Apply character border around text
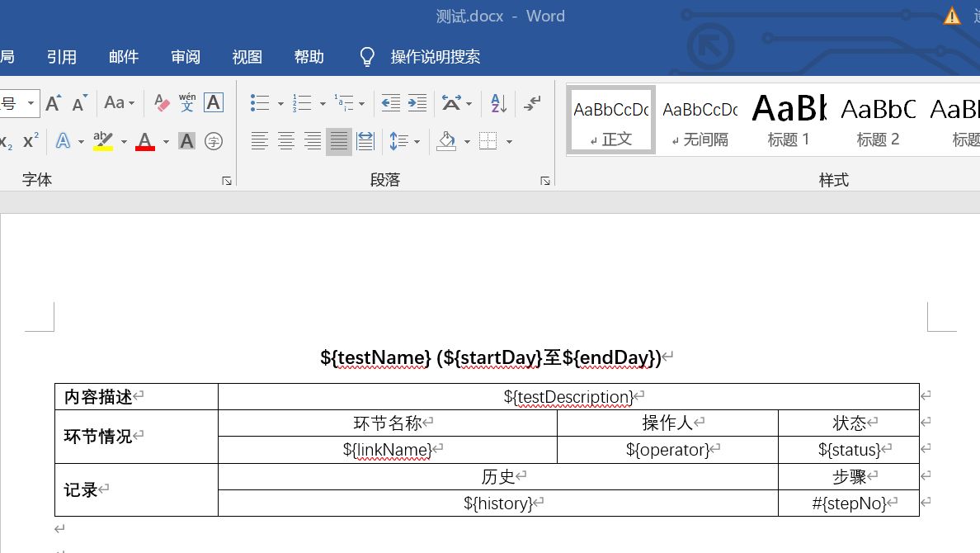 coord(213,103)
